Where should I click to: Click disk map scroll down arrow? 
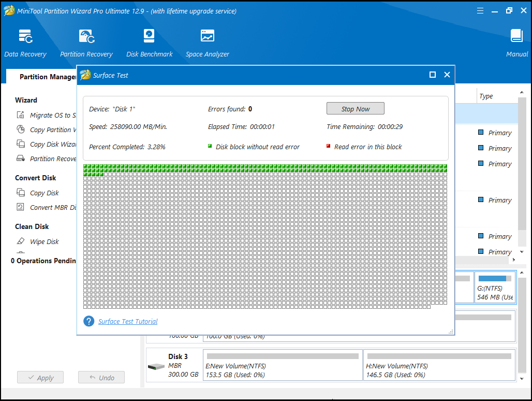(522, 379)
